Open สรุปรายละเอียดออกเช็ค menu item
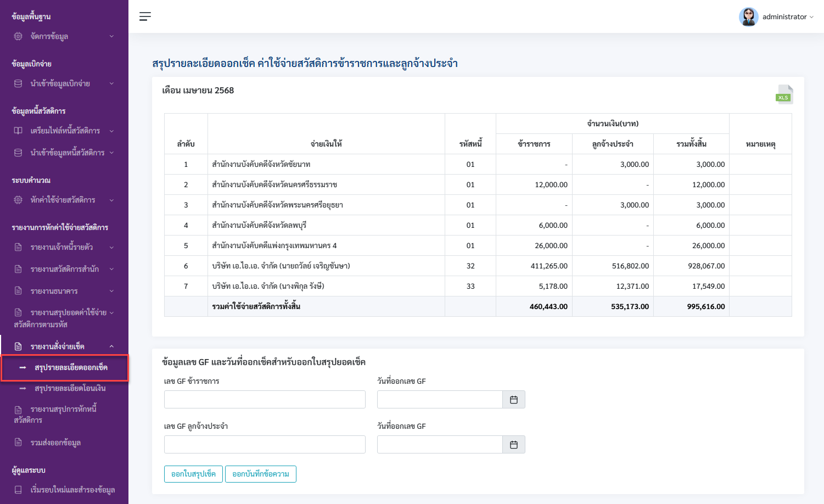 click(65, 368)
